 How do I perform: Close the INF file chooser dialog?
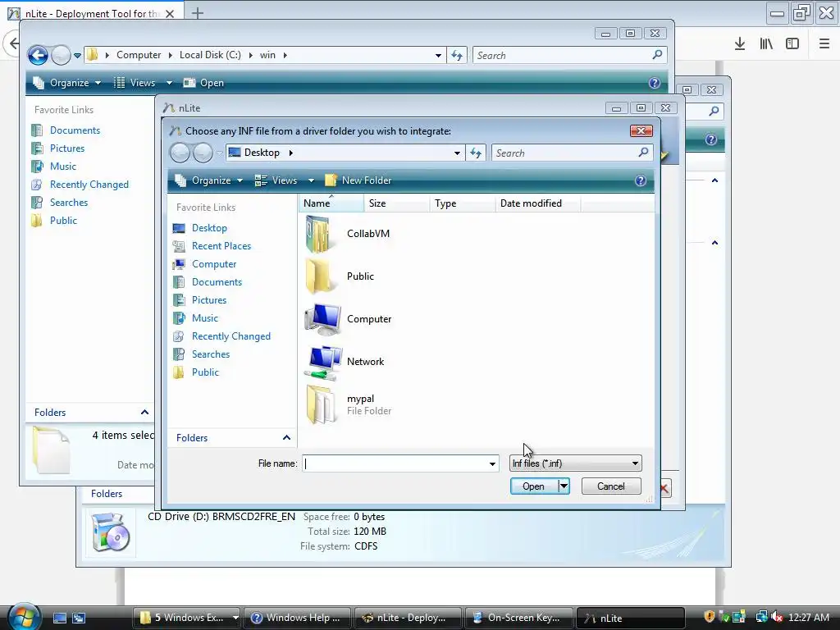click(x=641, y=130)
